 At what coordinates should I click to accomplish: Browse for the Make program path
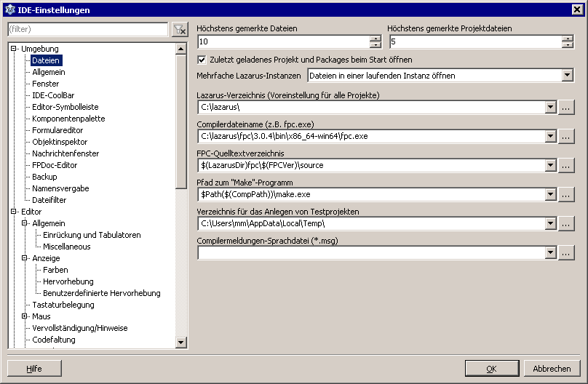click(567, 194)
